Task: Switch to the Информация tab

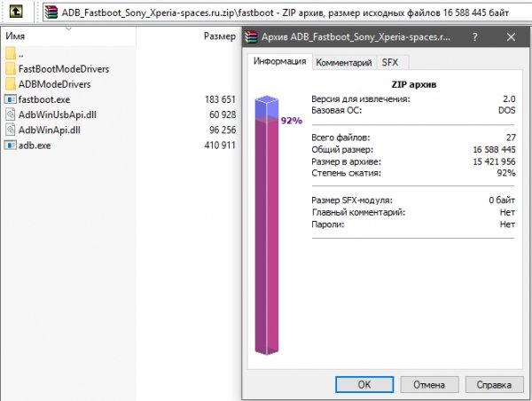Action: (280, 61)
